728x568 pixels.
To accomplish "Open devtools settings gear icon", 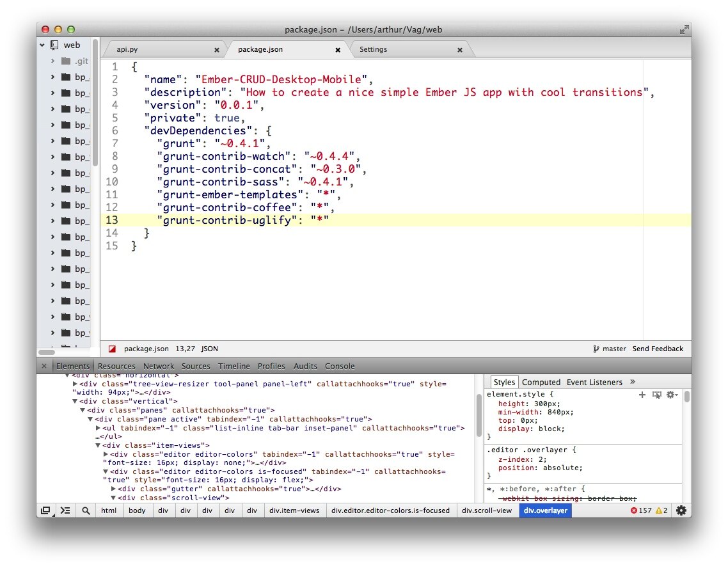I will (x=681, y=510).
